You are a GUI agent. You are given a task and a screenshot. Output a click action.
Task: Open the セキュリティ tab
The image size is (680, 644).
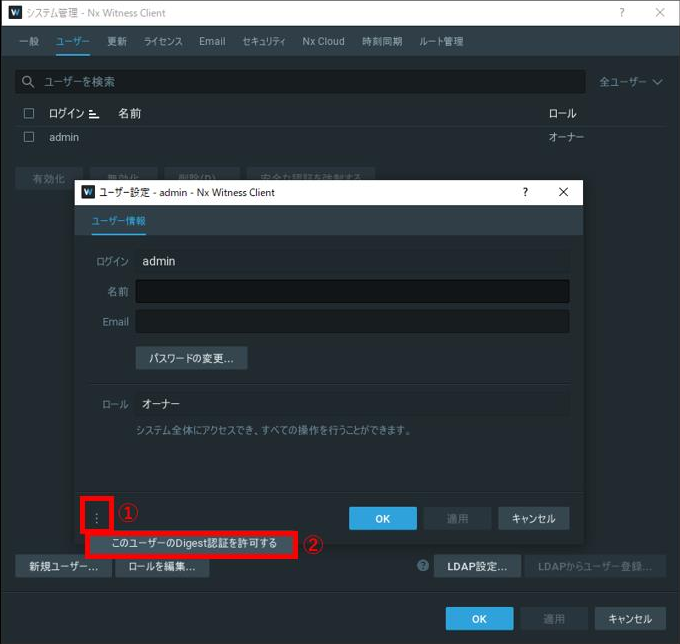(x=264, y=42)
